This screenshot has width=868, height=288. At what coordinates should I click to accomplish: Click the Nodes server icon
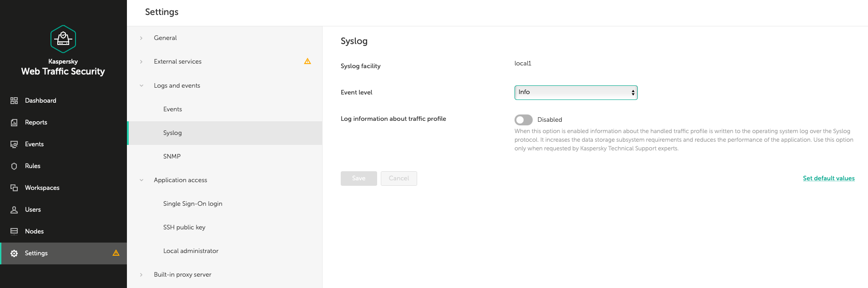click(14, 231)
